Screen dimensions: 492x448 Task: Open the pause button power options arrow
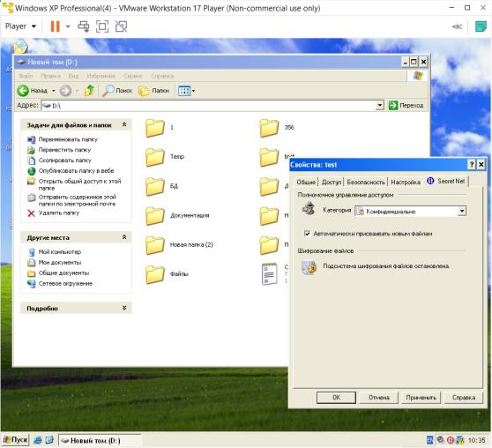coord(68,26)
